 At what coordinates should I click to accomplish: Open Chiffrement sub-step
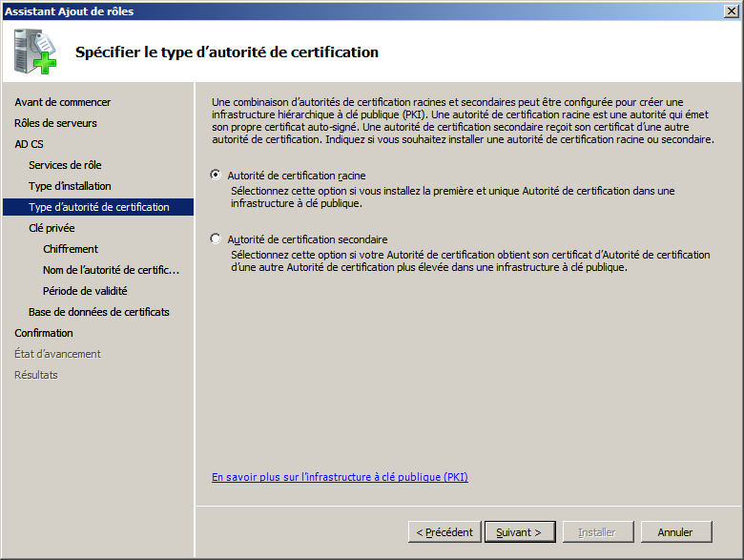71,249
